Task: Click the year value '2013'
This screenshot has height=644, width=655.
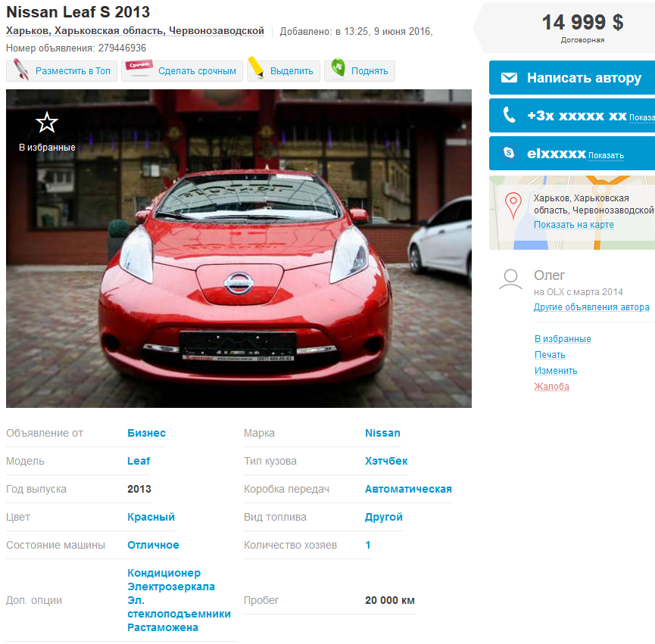Action: pyautogui.click(x=139, y=489)
